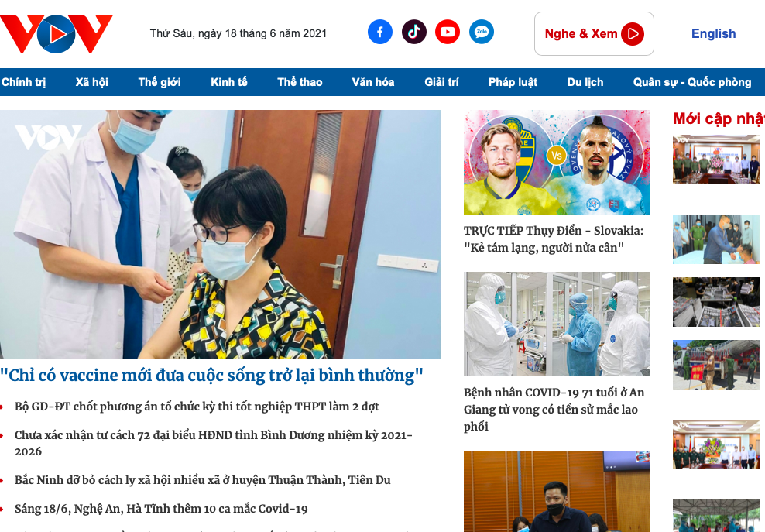Open the TRỰC TIẾP Thụy Điển - Slovakia article

(x=554, y=239)
